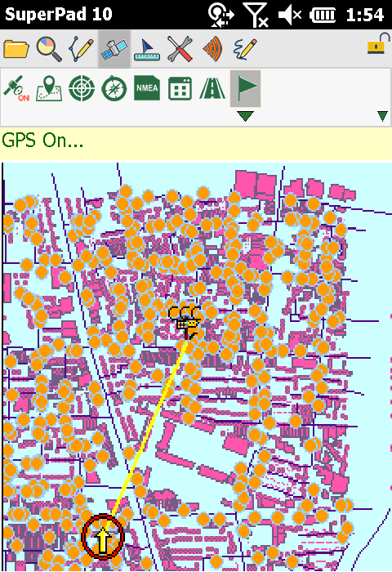This screenshot has height=572, width=392.
Task: Open the ruler measure tool icon
Action: [x=146, y=49]
